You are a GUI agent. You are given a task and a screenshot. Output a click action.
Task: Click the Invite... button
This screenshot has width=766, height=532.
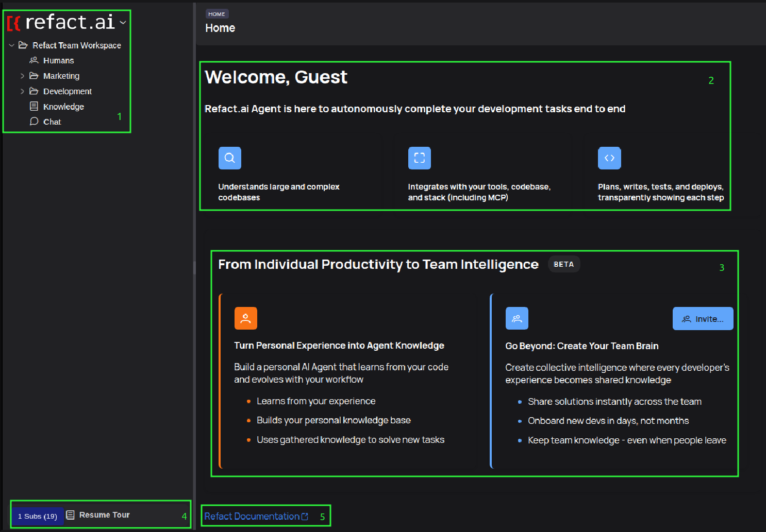click(x=703, y=319)
